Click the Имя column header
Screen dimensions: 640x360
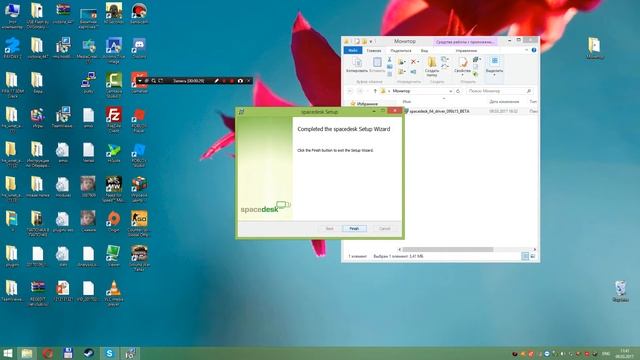click(407, 101)
